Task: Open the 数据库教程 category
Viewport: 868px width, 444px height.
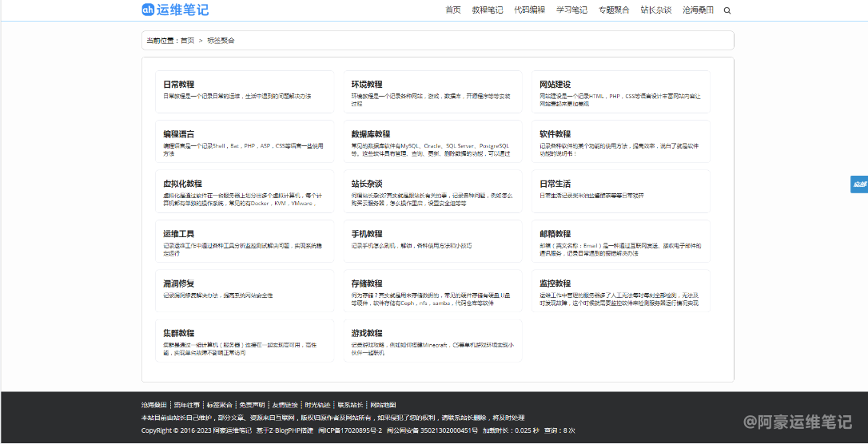Action: click(371, 134)
